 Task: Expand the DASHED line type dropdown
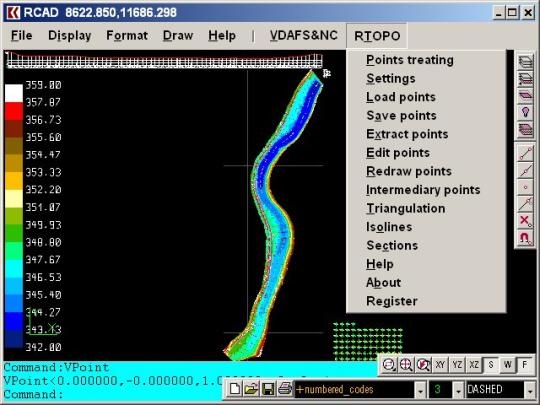pos(530,390)
